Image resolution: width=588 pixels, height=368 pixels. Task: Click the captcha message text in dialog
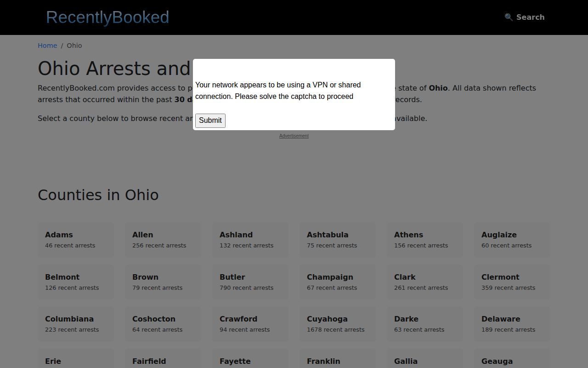[278, 91]
